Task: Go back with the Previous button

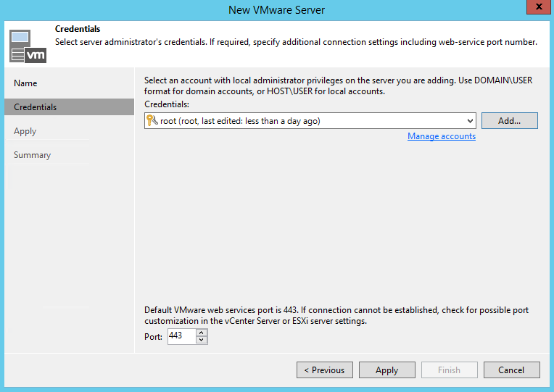Action: 324,370
